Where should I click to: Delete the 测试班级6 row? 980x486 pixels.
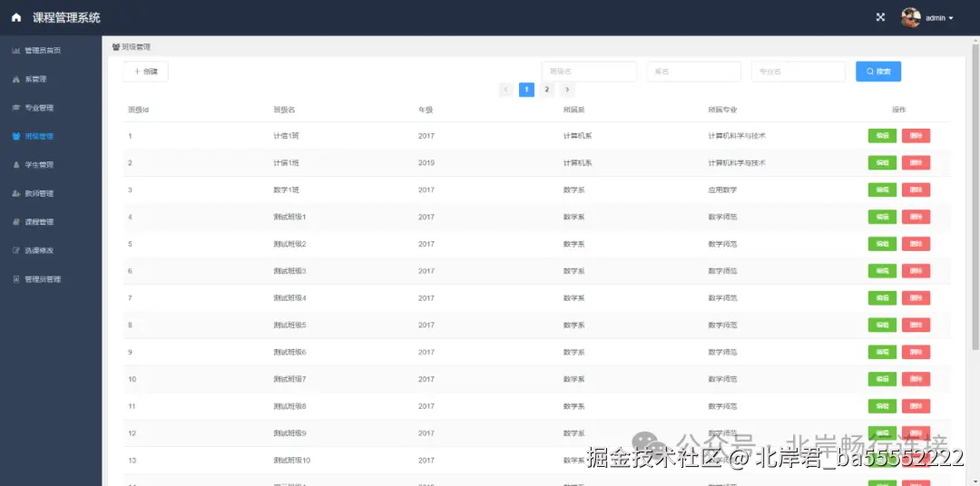pos(916,353)
